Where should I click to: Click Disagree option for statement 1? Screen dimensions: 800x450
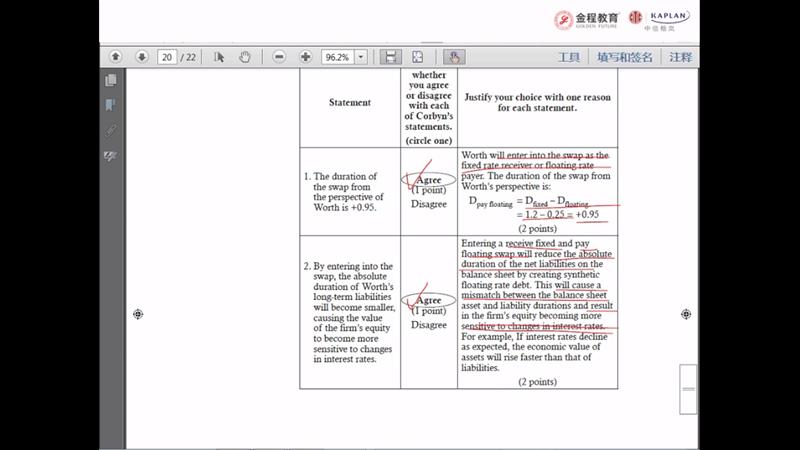(429, 204)
